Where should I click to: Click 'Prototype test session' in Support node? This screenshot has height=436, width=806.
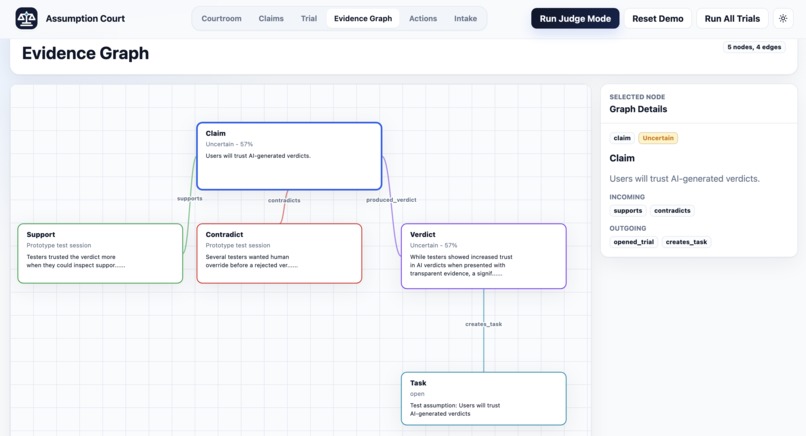coord(59,246)
